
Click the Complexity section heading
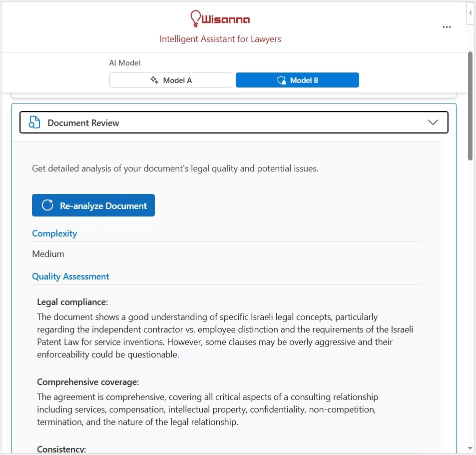pos(54,233)
